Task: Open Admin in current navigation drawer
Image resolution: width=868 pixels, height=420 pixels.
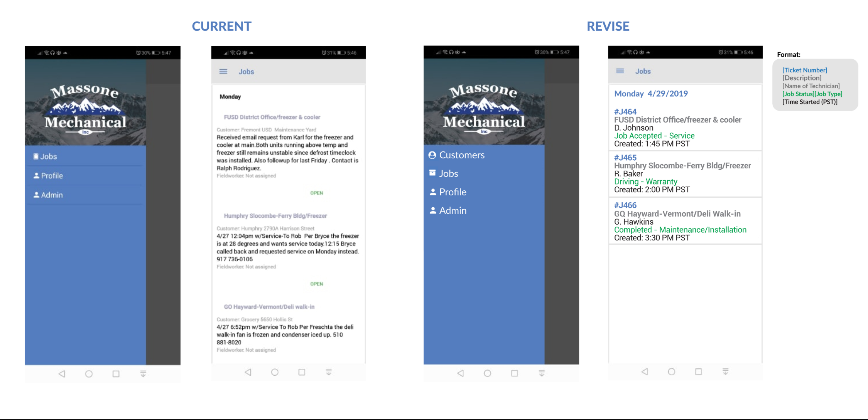Action: (52, 195)
